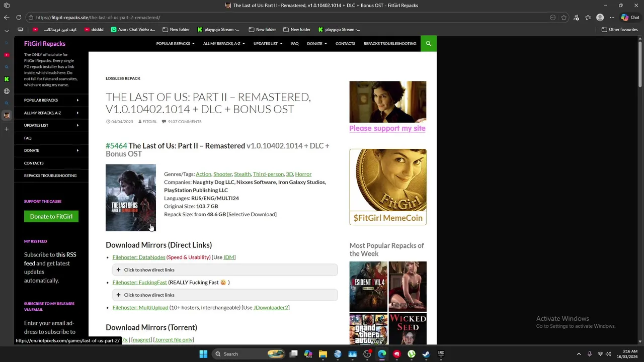Open the JDownloader2 link

click(271, 308)
